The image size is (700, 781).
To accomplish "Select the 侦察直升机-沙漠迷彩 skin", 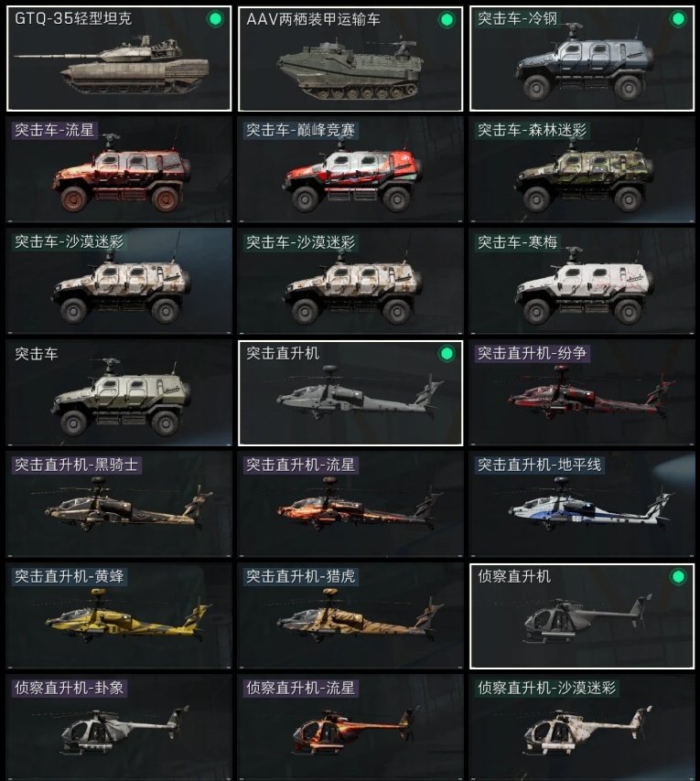I will click(582, 728).
